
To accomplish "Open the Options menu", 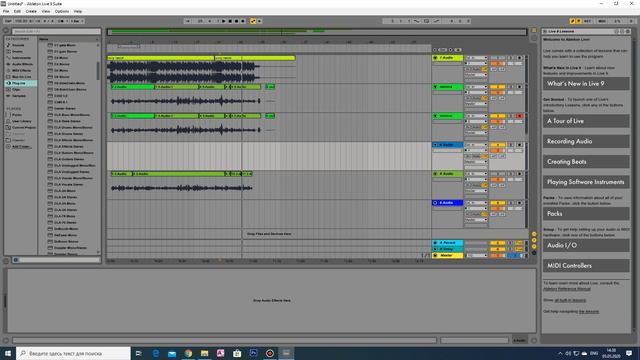I will (62, 11).
